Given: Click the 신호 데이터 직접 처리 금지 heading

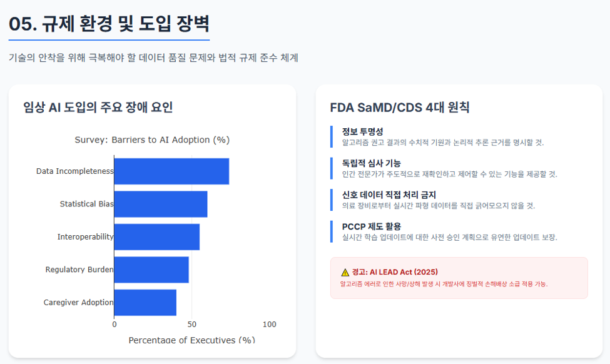Looking at the screenshot, I should (389, 195).
